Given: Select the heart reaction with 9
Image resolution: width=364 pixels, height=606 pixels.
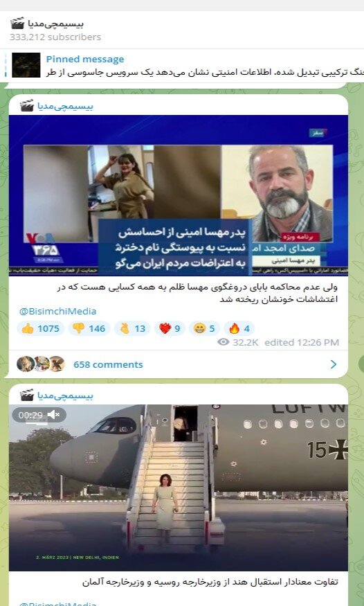Looking at the screenshot, I should point(170,328).
